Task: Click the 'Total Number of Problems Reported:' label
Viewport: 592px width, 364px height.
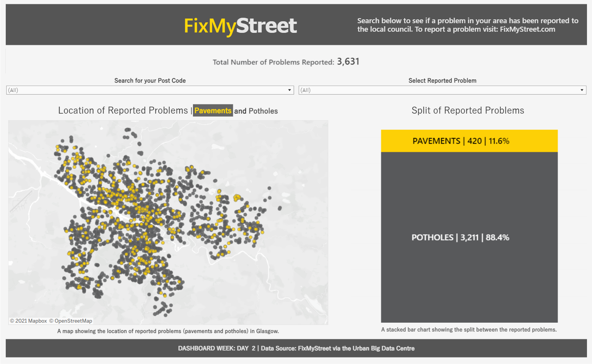Action: pyautogui.click(x=273, y=62)
